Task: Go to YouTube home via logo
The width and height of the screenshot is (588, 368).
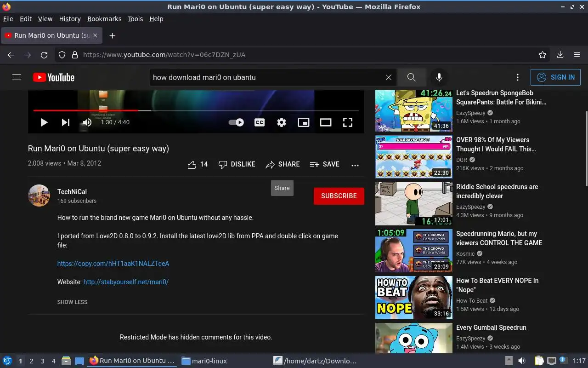Action: coord(54,77)
